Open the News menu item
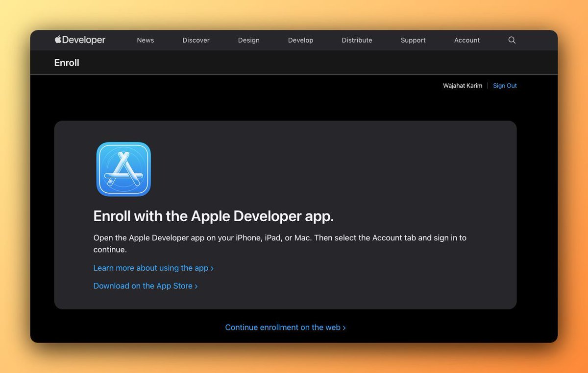588x373 pixels. point(145,40)
